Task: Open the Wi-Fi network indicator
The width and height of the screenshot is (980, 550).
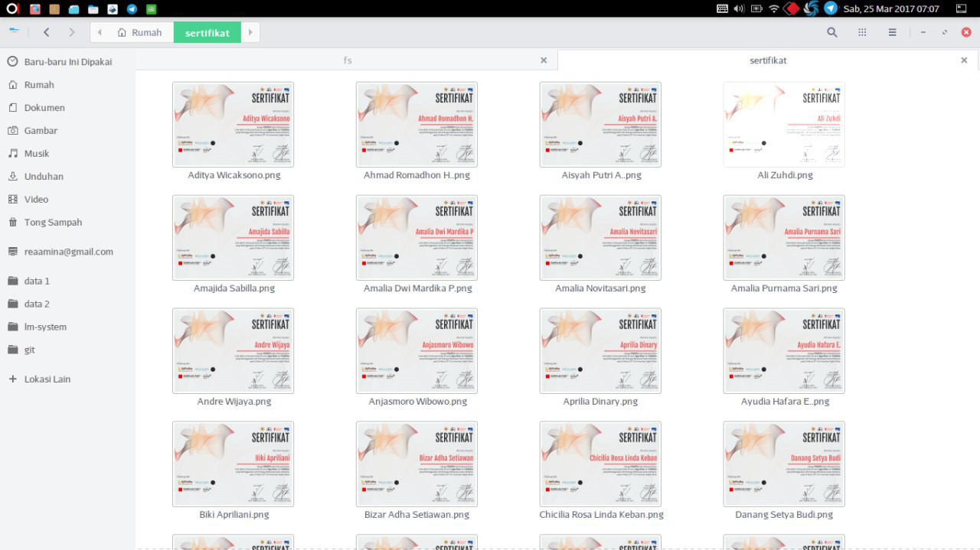Action: click(774, 8)
